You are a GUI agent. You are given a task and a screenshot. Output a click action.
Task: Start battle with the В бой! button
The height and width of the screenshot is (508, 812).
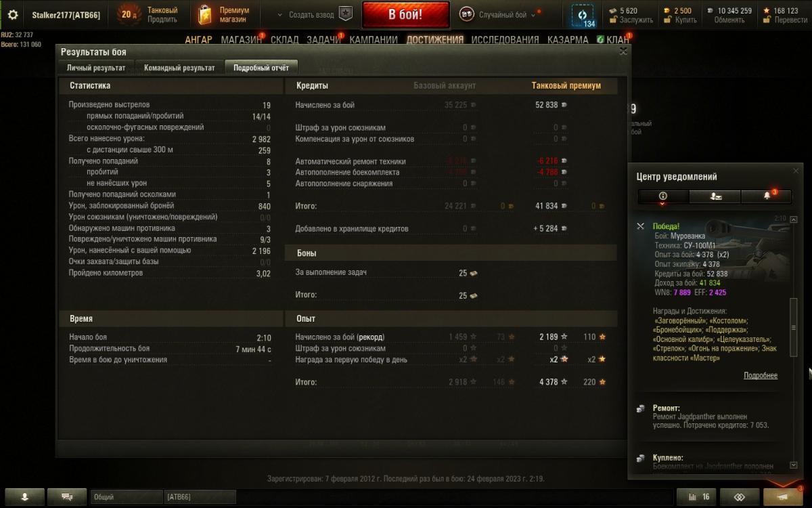[x=405, y=14]
